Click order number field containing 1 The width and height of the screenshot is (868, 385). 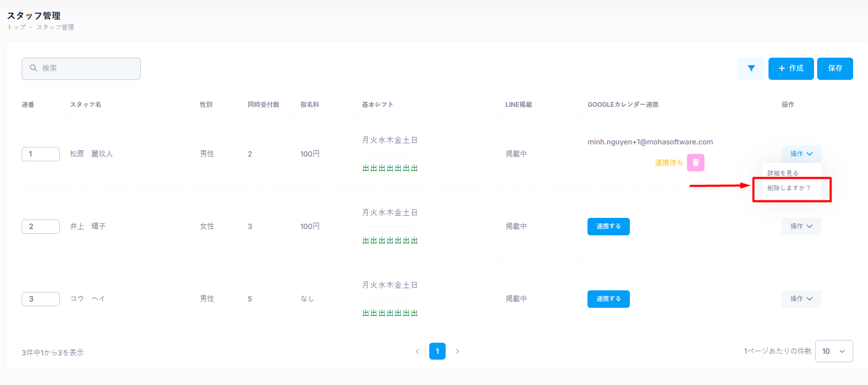click(40, 154)
